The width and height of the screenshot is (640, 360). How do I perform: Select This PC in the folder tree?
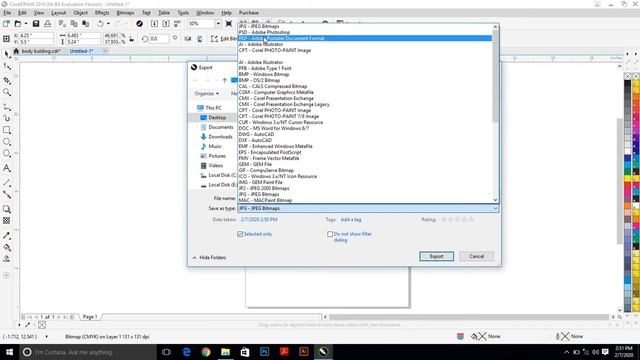209,108
